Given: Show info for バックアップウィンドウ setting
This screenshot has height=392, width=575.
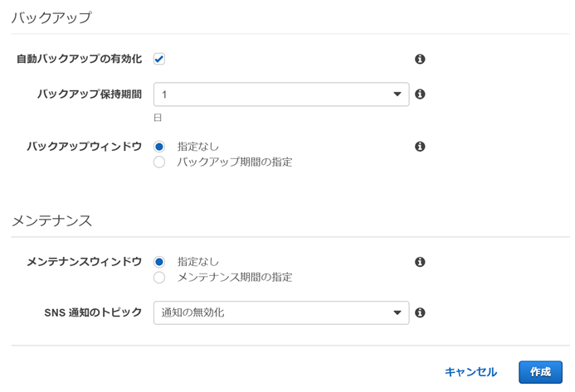Looking at the screenshot, I should point(420,147).
